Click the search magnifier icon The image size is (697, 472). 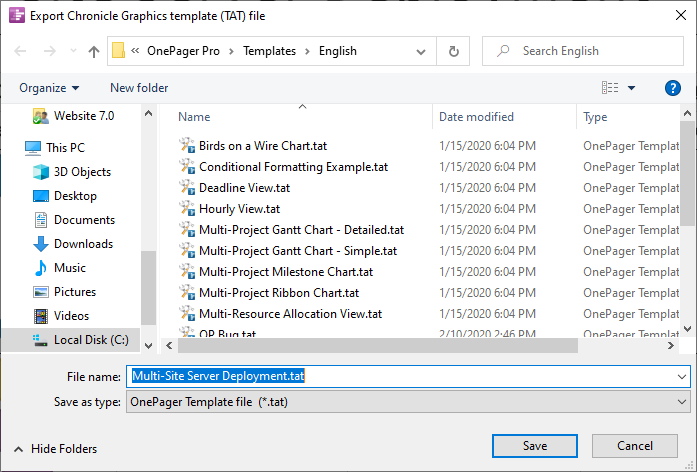tap(503, 51)
